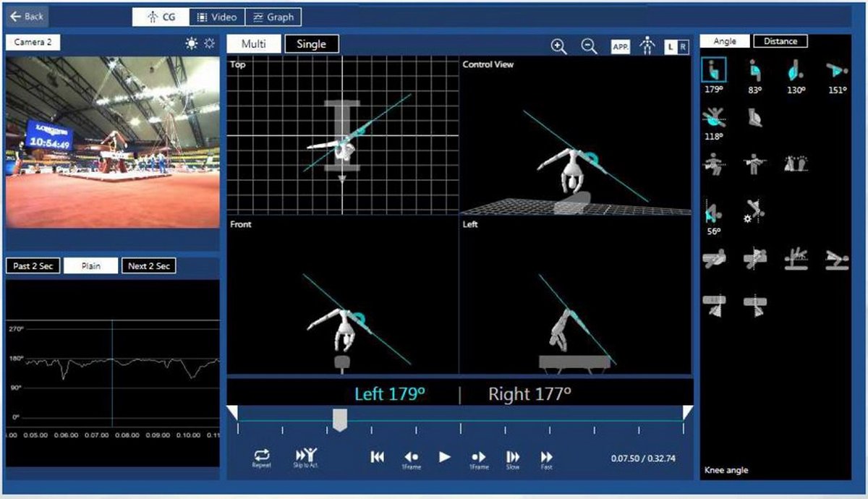Switch to the Graph tab

click(274, 17)
